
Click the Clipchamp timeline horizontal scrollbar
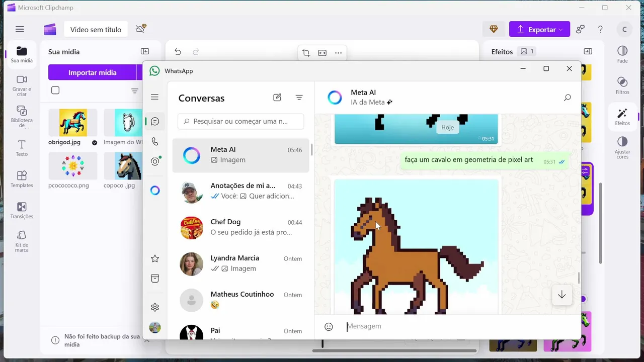(394, 350)
